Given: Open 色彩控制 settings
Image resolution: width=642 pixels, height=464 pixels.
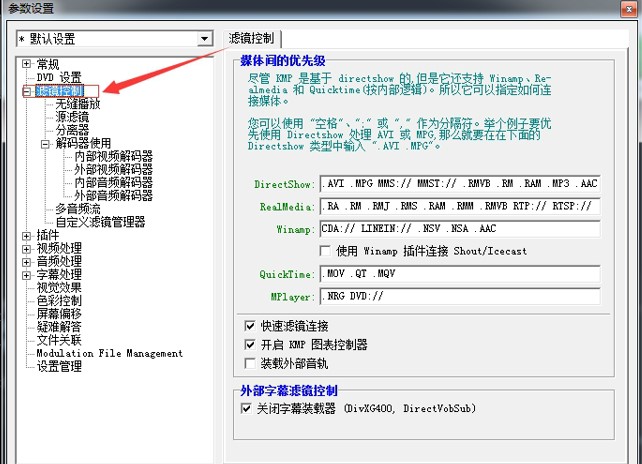Looking at the screenshot, I should (x=59, y=301).
